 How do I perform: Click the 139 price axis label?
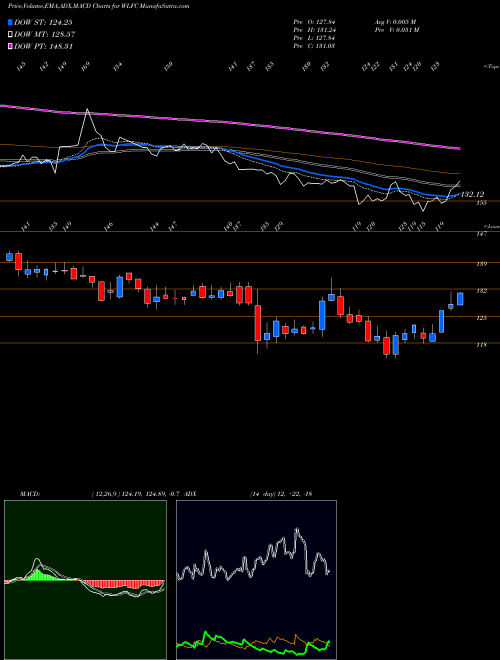pyautogui.click(x=482, y=264)
